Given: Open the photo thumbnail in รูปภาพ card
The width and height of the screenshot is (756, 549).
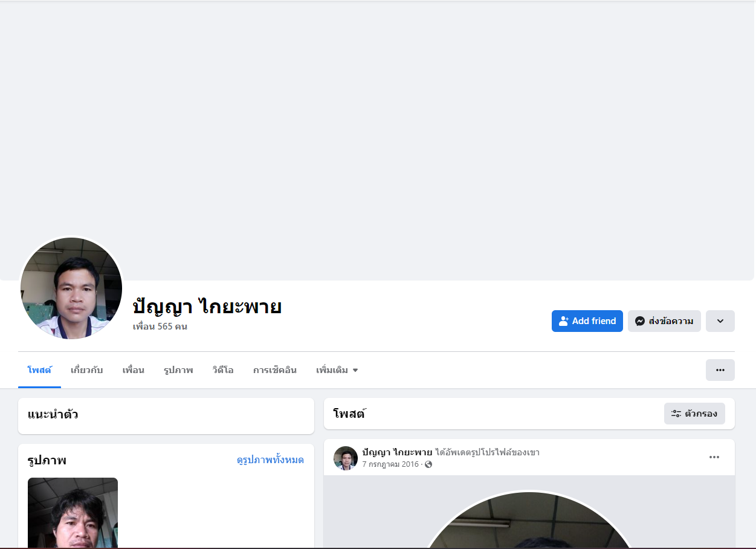Looking at the screenshot, I should [73, 513].
